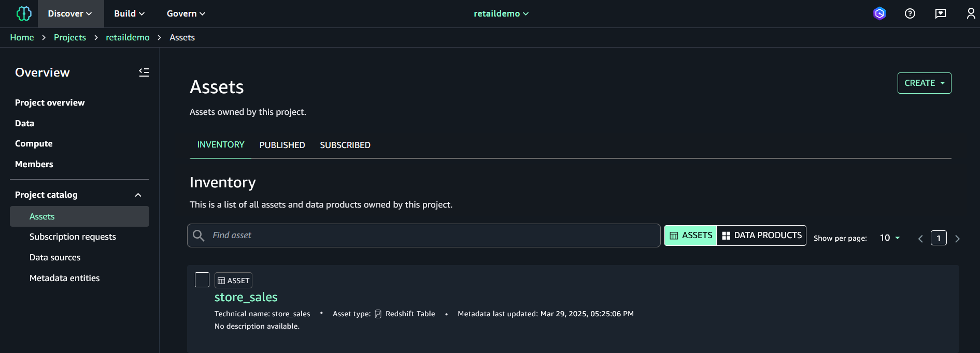Click 'Technical name: store_sales' text
The width and height of the screenshot is (980, 353).
[x=262, y=314]
